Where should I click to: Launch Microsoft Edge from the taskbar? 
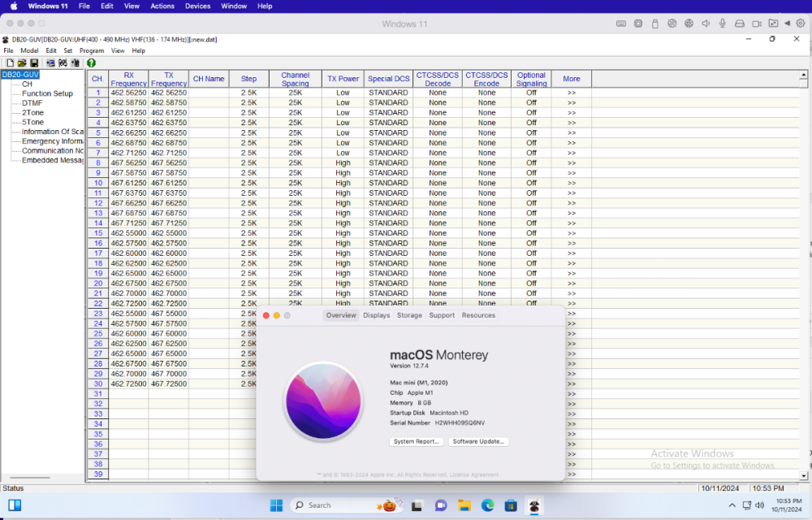click(x=487, y=505)
